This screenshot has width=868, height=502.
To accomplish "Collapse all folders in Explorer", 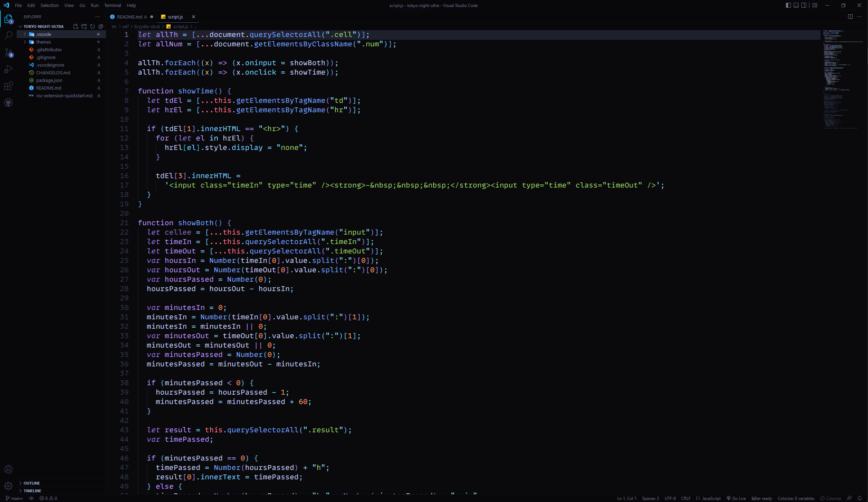I will [101, 26].
